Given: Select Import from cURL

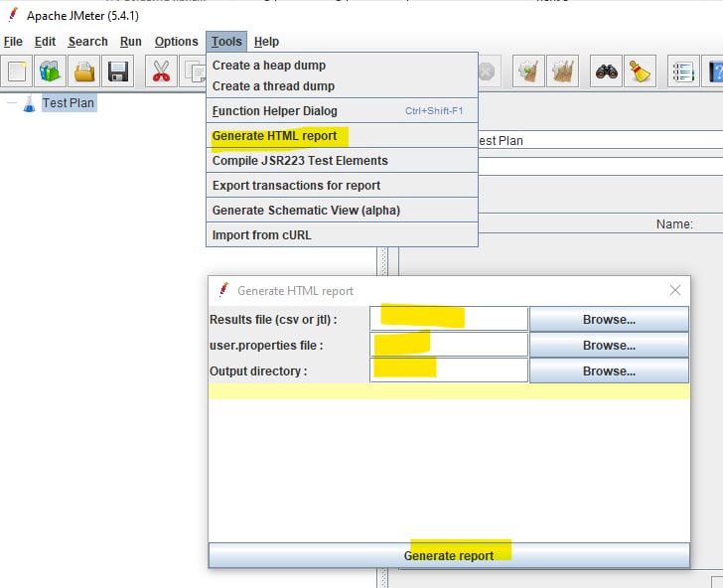Looking at the screenshot, I should click(x=342, y=235).
